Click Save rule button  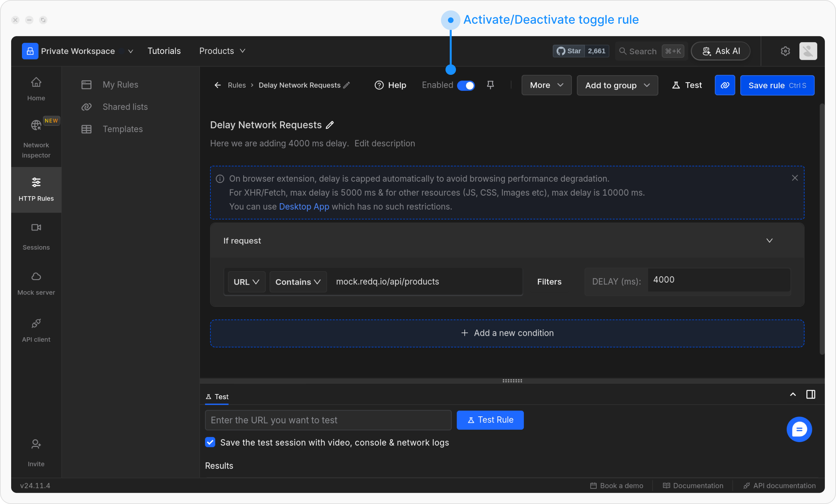(x=777, y=85)
